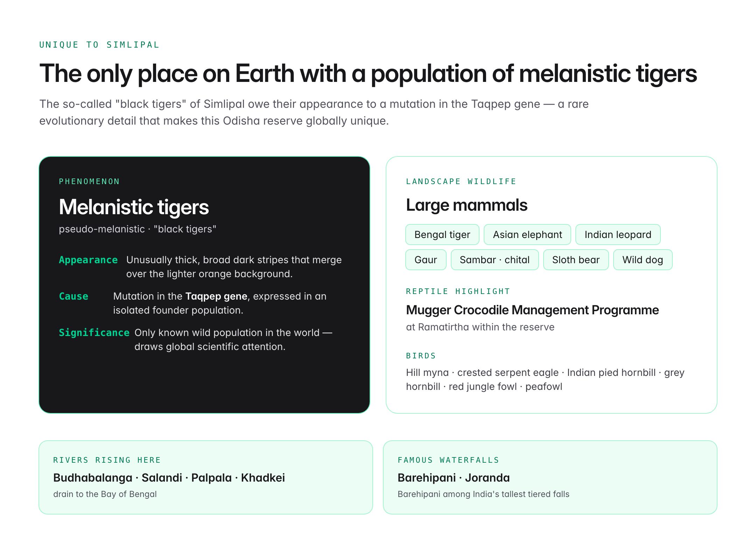Viewport: 756px width, 560px height.
Task: Select the Gaur chip
Action: point(426,260)
